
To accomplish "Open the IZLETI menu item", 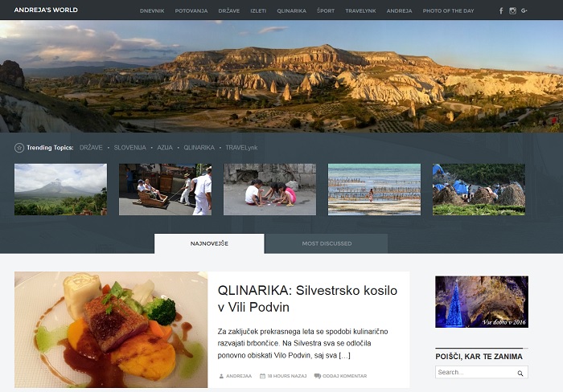I will click(258, 10).
